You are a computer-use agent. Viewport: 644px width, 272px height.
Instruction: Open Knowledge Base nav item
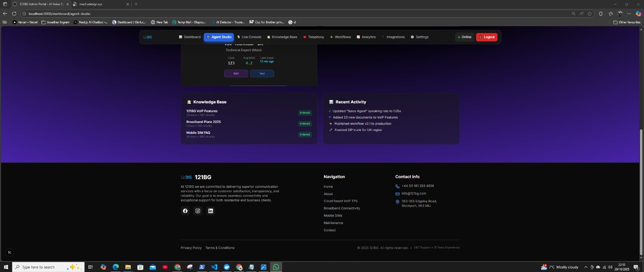coord(282,37)
